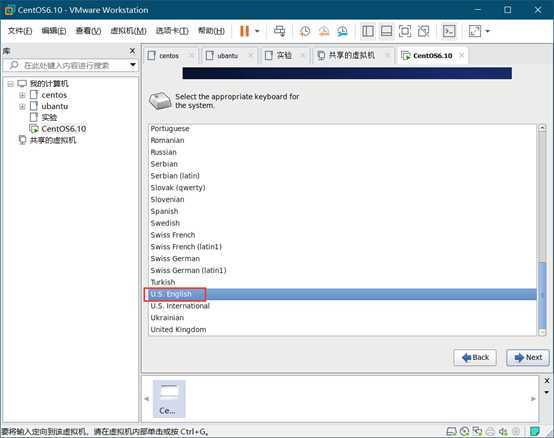Select Turkish keyboard layout

[x=342, y=282]
